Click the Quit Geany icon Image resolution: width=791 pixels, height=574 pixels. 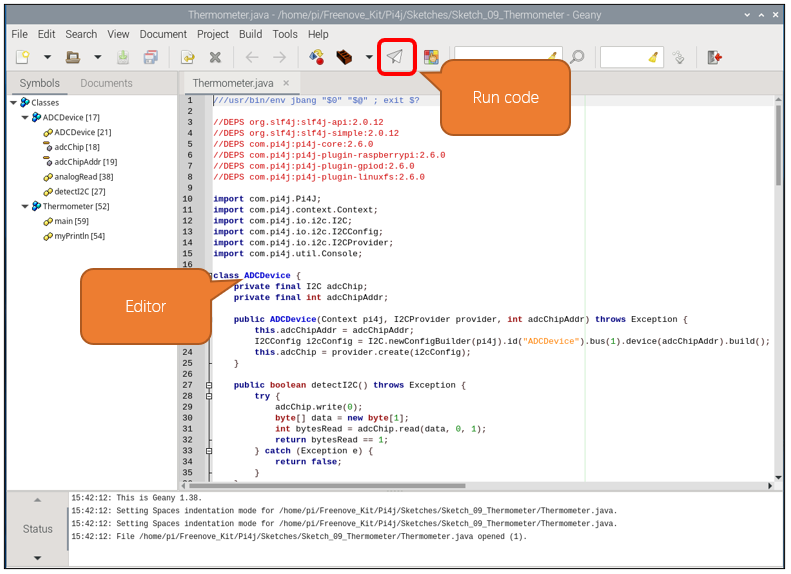pyautogui.click(x=714, y=57)
